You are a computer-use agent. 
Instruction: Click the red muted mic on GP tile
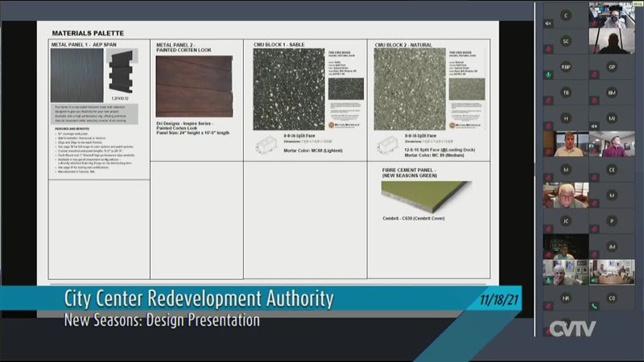point(595,75)
